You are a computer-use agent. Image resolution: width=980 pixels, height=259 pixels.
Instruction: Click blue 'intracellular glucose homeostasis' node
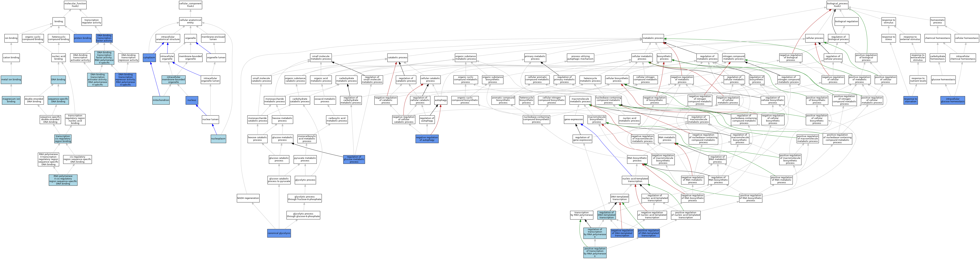(x=953, y=100)
